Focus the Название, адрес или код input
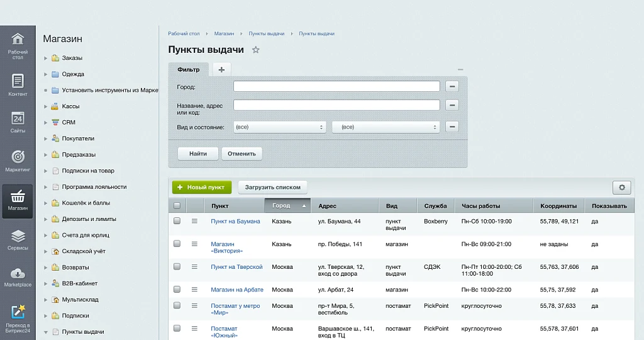The height and width of the screenshot is (340, 644). pos(336,105)
